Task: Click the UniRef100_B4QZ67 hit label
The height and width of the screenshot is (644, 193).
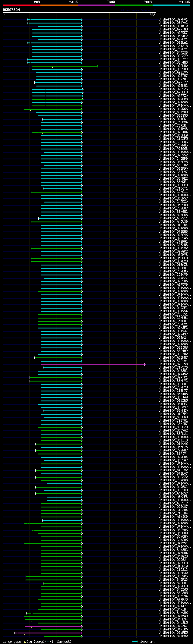Action: click(x=173, y=626)
